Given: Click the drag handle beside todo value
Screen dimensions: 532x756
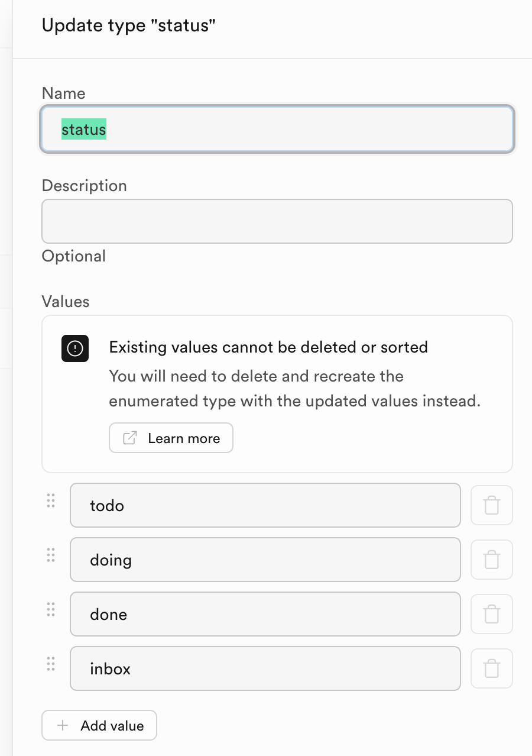Looking at the screenshot, I should tap(51, 500).
